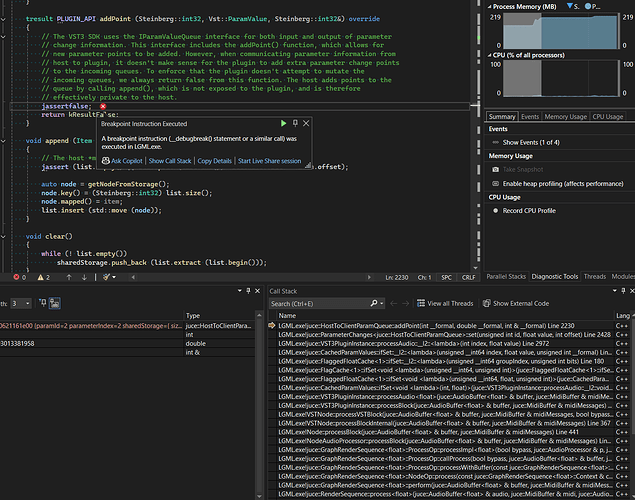Pin the Breakpoint Instruction Executed popup
The height and width of the screenshot is (500, 635).
(x=295, y=123)
